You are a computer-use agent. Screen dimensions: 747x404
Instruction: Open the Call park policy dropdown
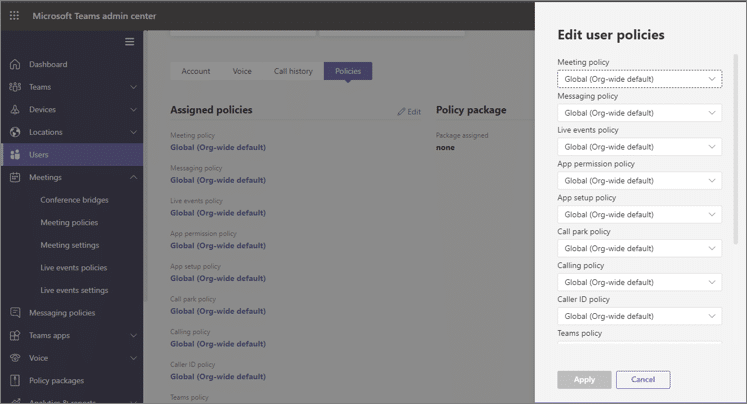639,248
